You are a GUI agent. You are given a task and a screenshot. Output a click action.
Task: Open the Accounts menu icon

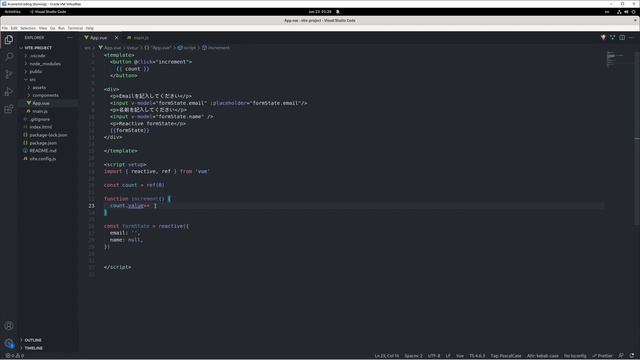tap(9, 326)
